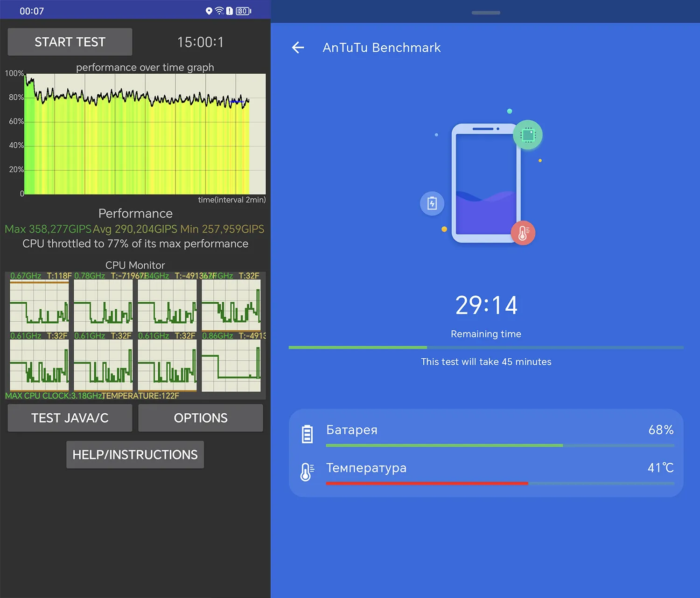Screen dimensions: 700x598
Task: Tap the Remaining time label
Action: (486, 334)
